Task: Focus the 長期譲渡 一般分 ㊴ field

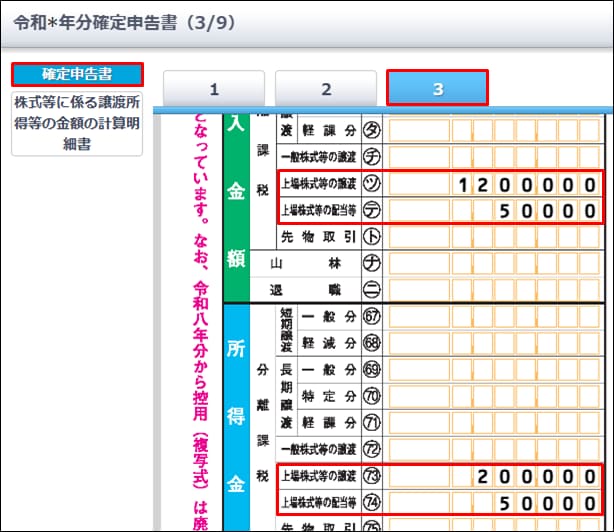Action: (x=495, y=370)
